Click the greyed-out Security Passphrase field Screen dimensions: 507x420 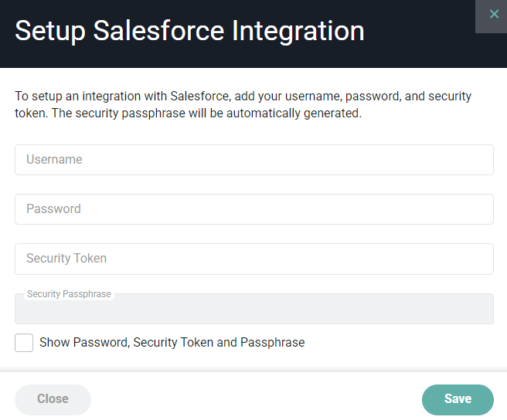point(254,309)
